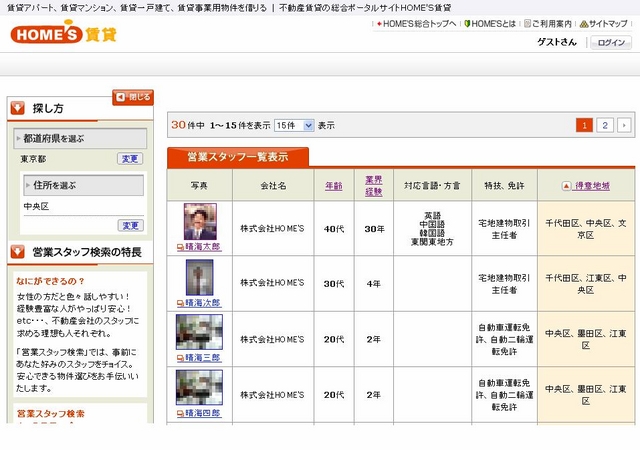Click 変更 button next to 東京都
The image size is (640, 450).
click(130, 159)
